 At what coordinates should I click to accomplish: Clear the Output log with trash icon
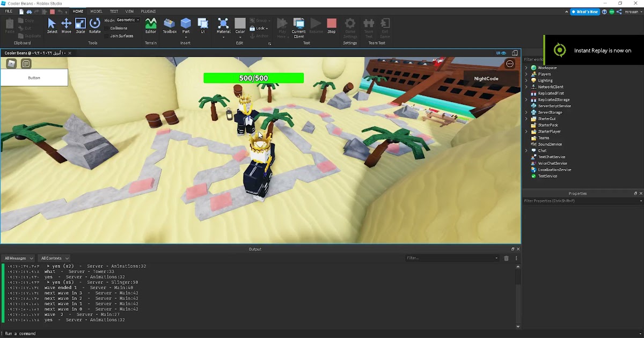point(506,258)
